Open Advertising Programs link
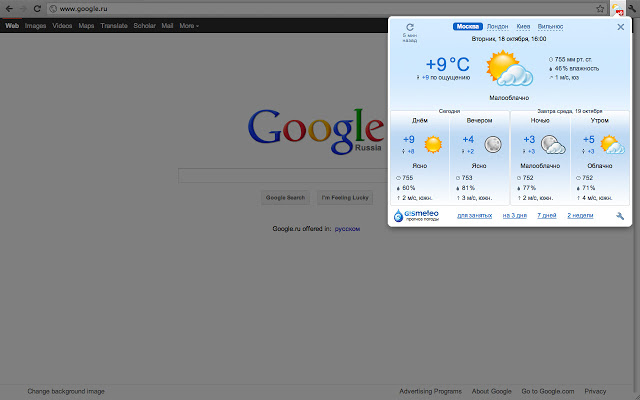640x400 pixels. 431,391
